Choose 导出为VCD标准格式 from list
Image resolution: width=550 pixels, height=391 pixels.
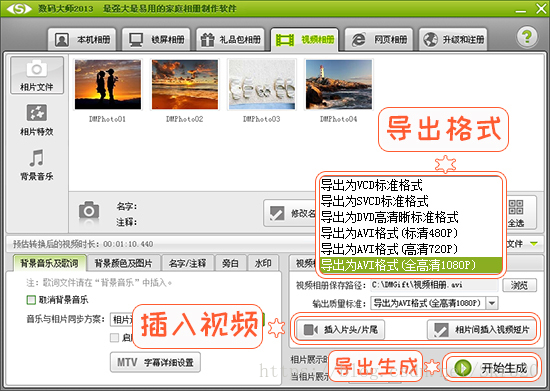(x=411, y=185)
